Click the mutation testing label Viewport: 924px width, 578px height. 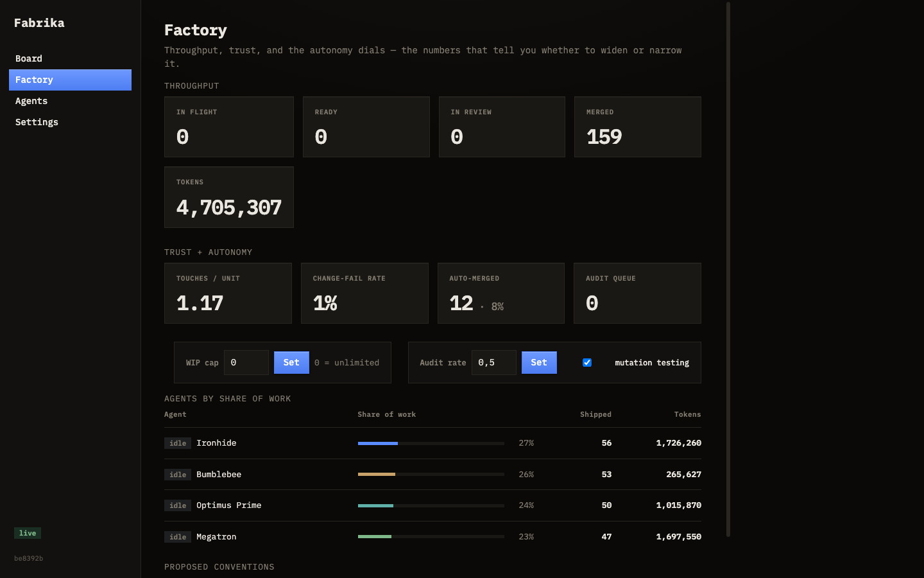(x=652, y=363)
